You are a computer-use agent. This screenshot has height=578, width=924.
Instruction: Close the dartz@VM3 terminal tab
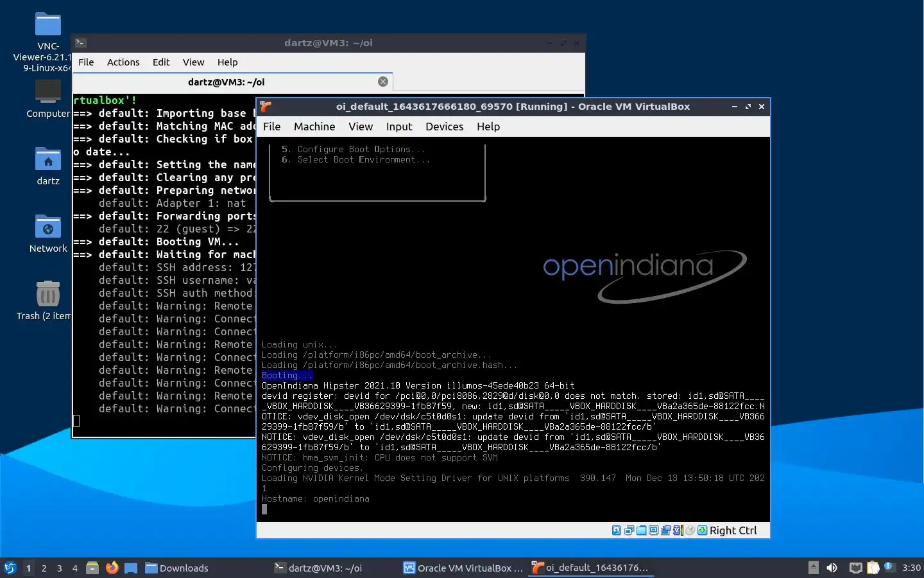[x=383, y=82]
